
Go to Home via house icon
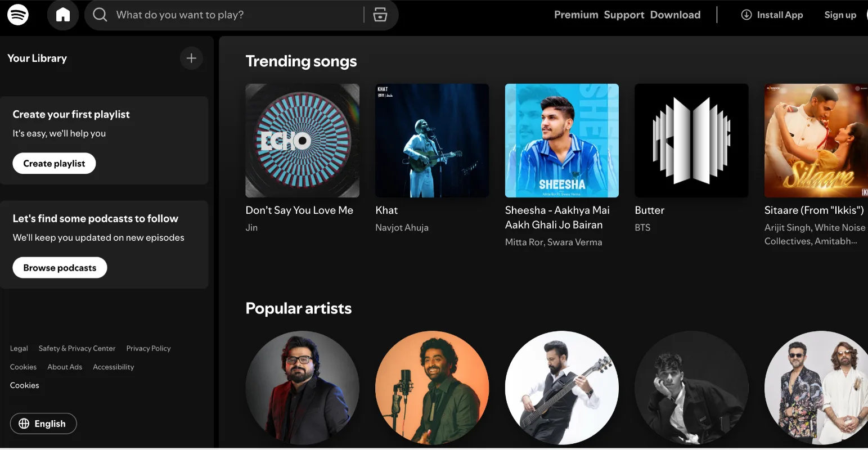point(63,15)
